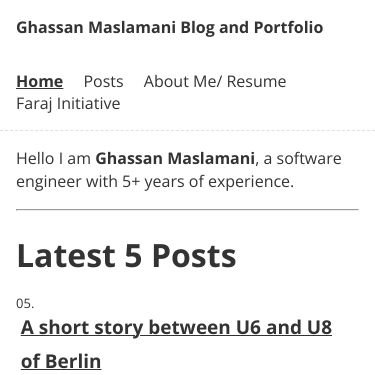Click the word Portfolio in the site title

(288, 27)
